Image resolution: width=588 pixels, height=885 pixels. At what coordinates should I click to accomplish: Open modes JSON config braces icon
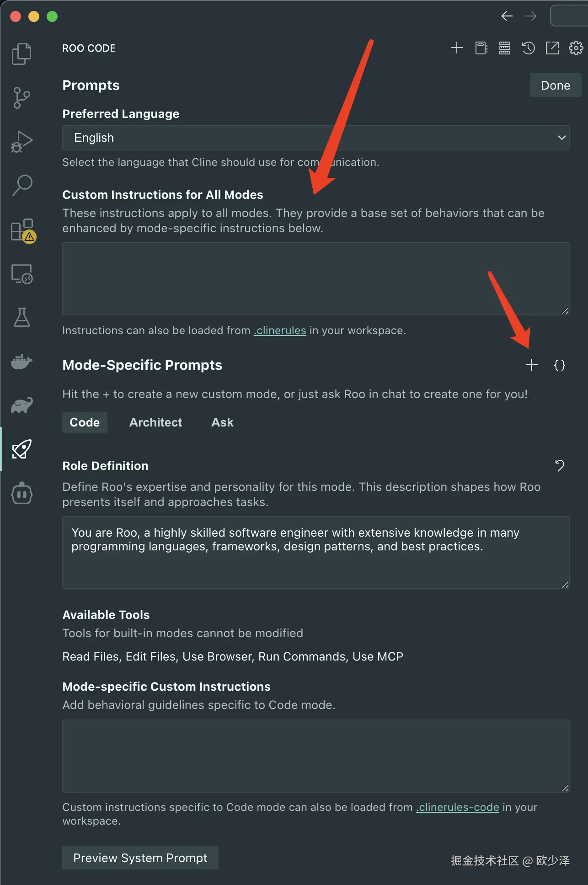[560, 365]
